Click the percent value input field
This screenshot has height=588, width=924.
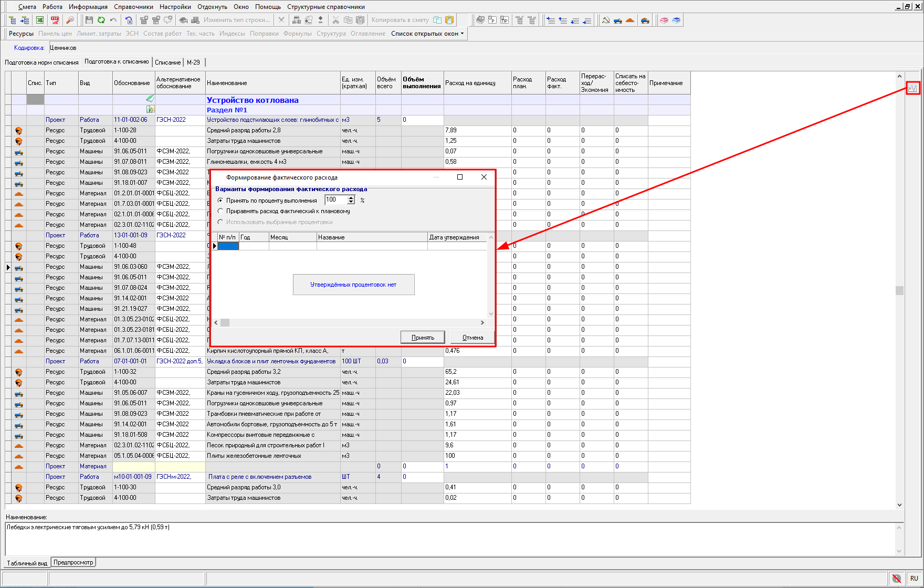pyautogui.click(x=335, y=200)
